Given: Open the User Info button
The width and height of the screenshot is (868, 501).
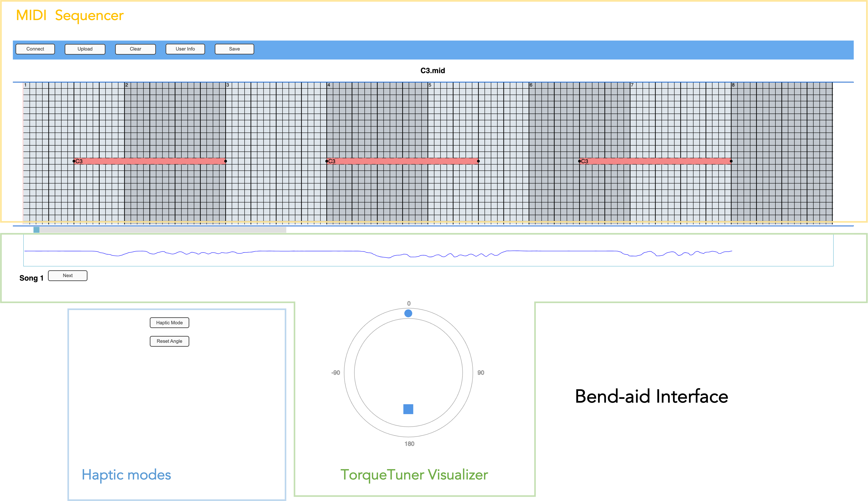Looking at the screenshot, I should tap(185, 49).
